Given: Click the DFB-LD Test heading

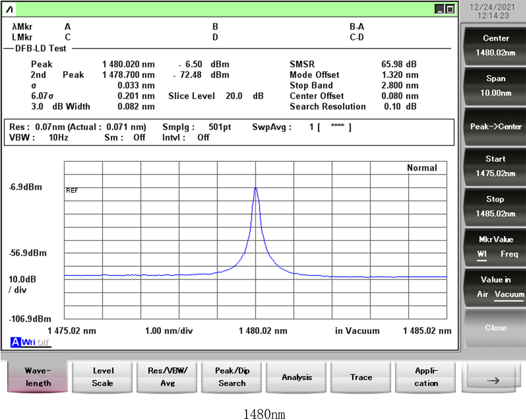Looking at the screenshot, I should 41,49.
